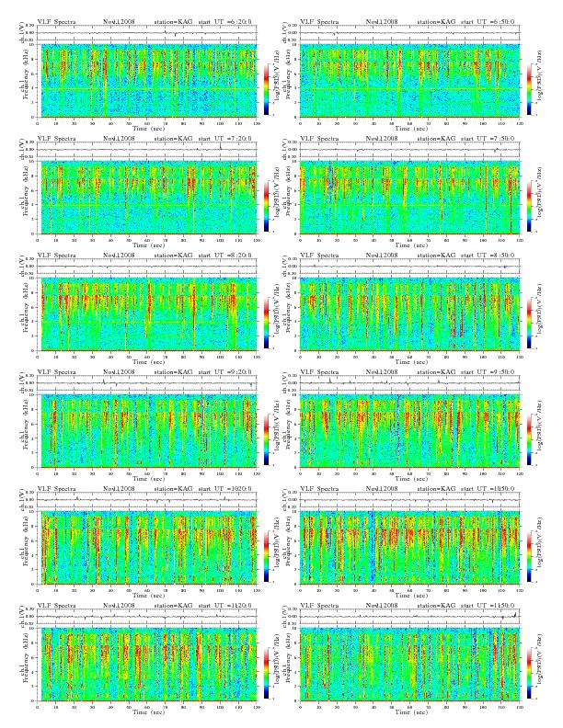Screen dimensions: 563x728
Task: Click the PSD color bar of the 6:50:0 panel
Action: coord(529,89)
